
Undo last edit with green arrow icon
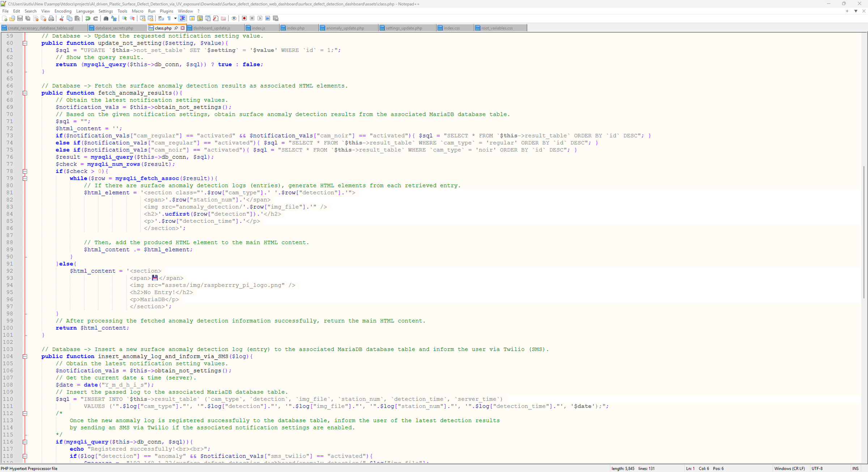pos(88,18)
